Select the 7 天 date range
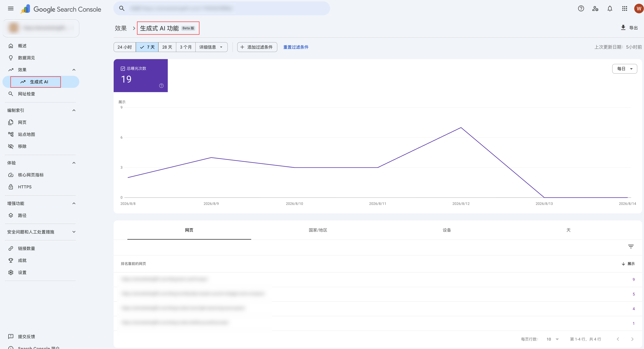Image resolution: width=644 pixels, height=349 pixels. [x=147, y=47]
